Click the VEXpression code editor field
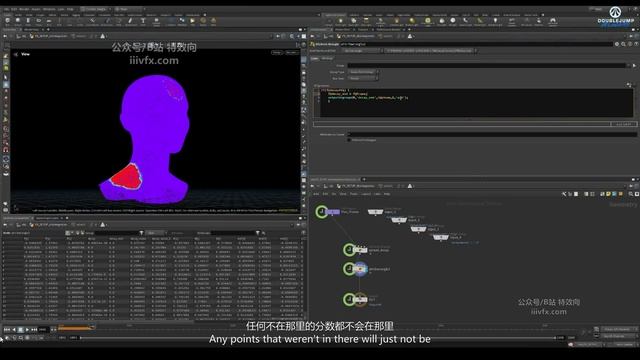640x360 pixels. click(476, 102)
